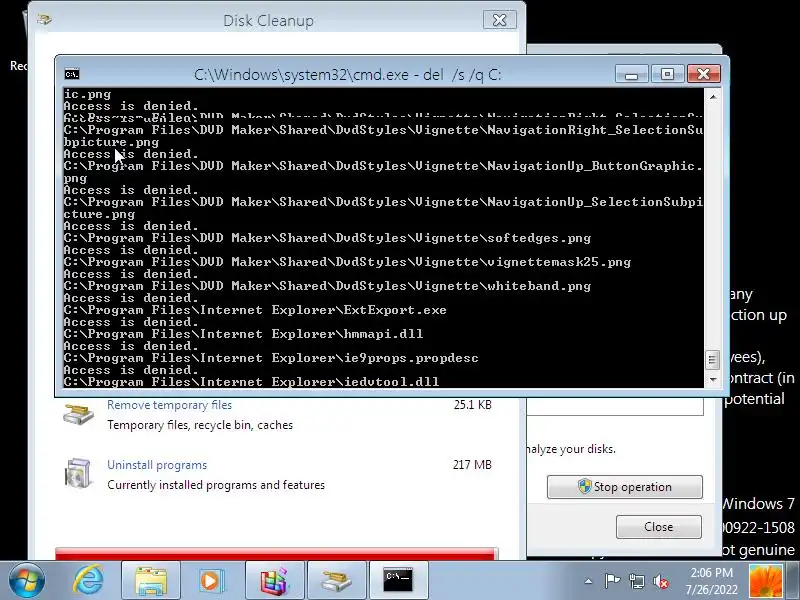This screenshot has width=800, height=600.
Task: Open Windows Media Player from the taskbar
Action: [212, 581]
